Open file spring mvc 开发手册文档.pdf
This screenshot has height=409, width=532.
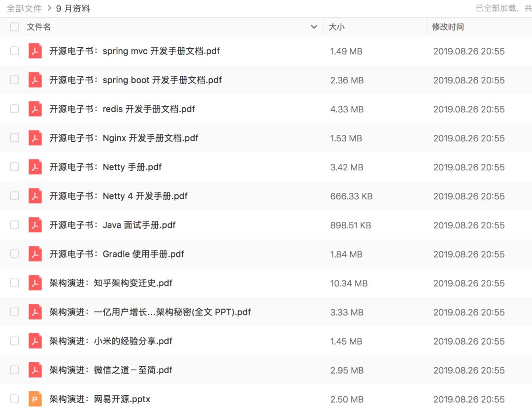coord(134,51)
